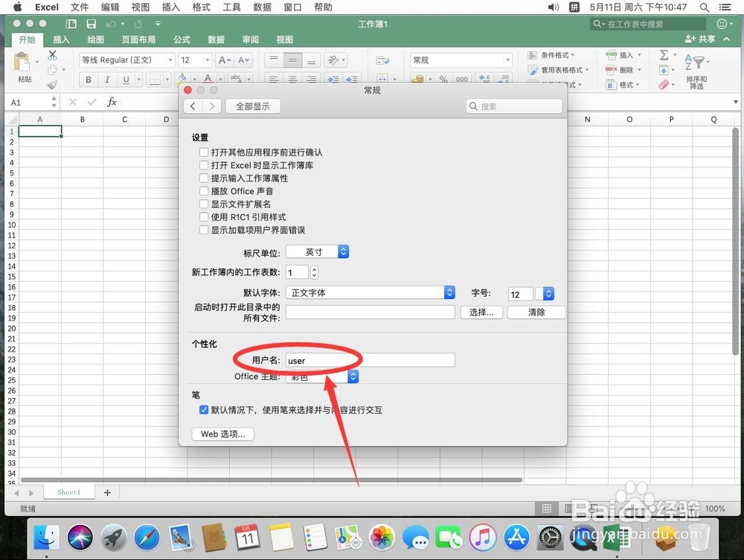Click the smiley feedback icon
Screen dimensions: 744x560
722,24
